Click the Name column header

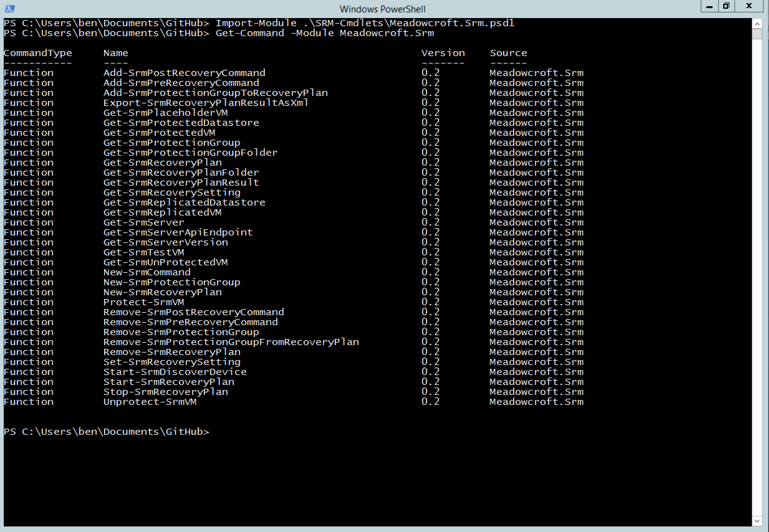pos(116,53)
